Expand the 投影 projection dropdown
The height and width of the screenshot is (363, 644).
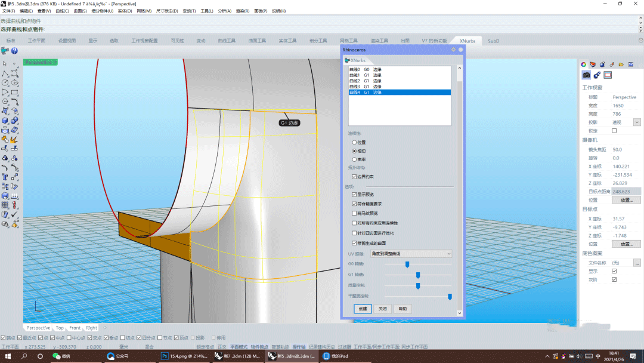tap(637, 122)
